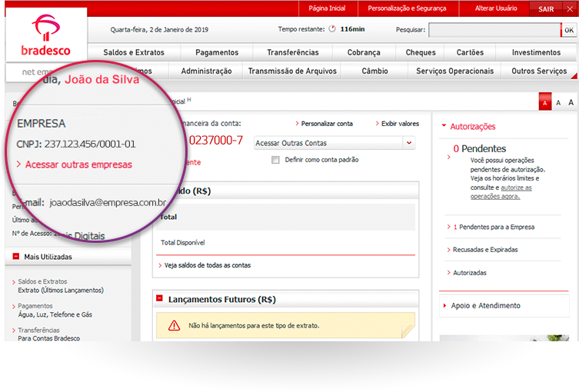Open Água, Luz, Telefone e Gás shortcut
579x392 pixels.
55,314
